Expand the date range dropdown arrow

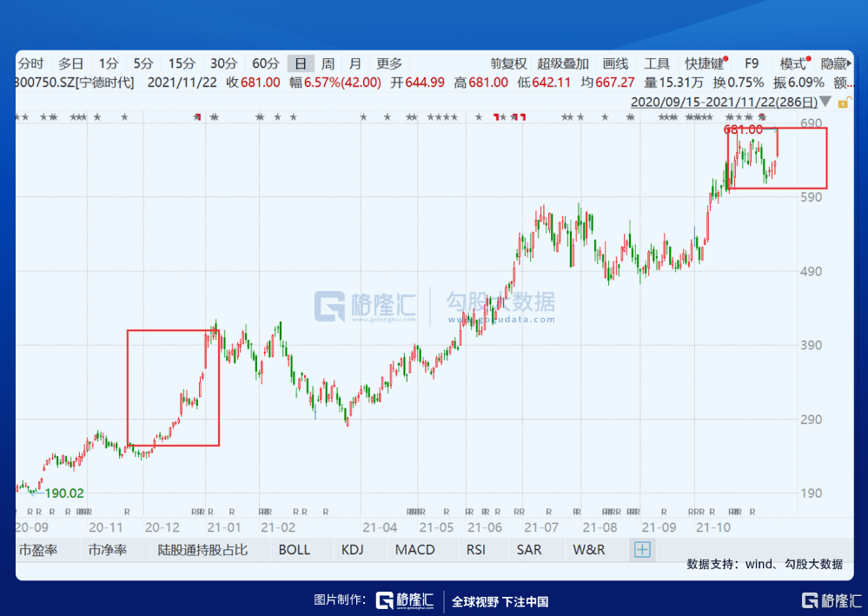pos(825,102)
